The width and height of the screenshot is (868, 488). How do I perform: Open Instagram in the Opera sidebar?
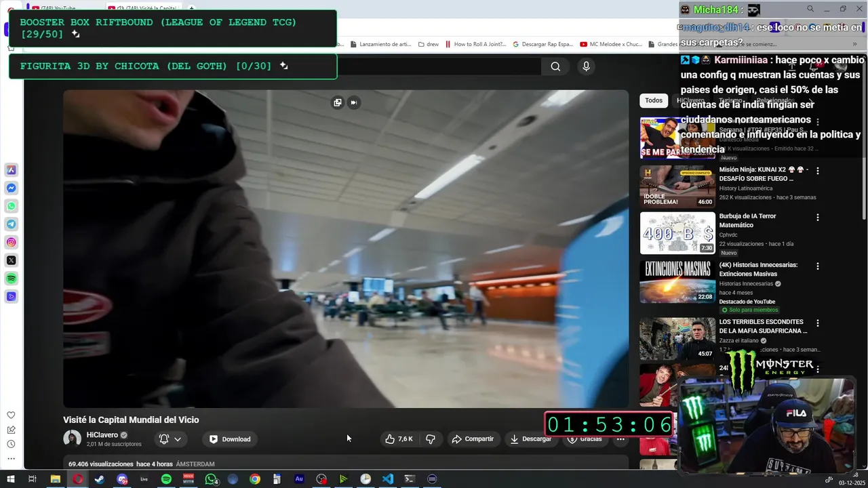pyautogui.click(x=12, y=242)
